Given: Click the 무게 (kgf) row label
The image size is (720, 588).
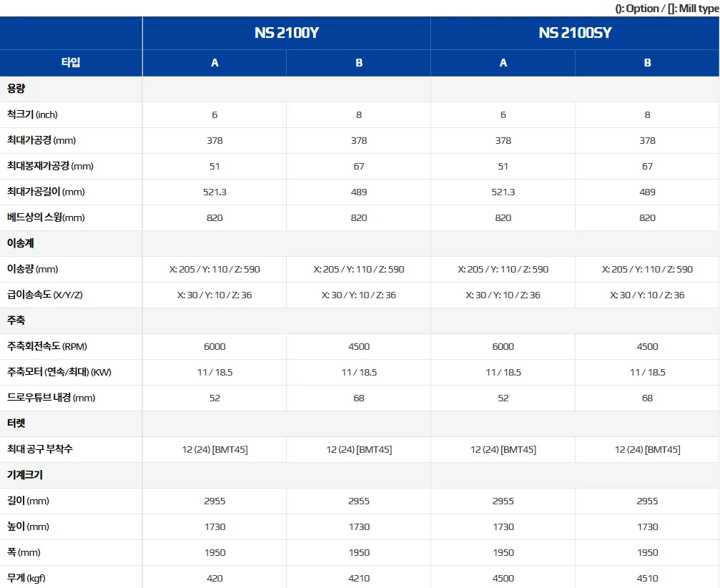Looking at the screenshot, I should point(26,578).
